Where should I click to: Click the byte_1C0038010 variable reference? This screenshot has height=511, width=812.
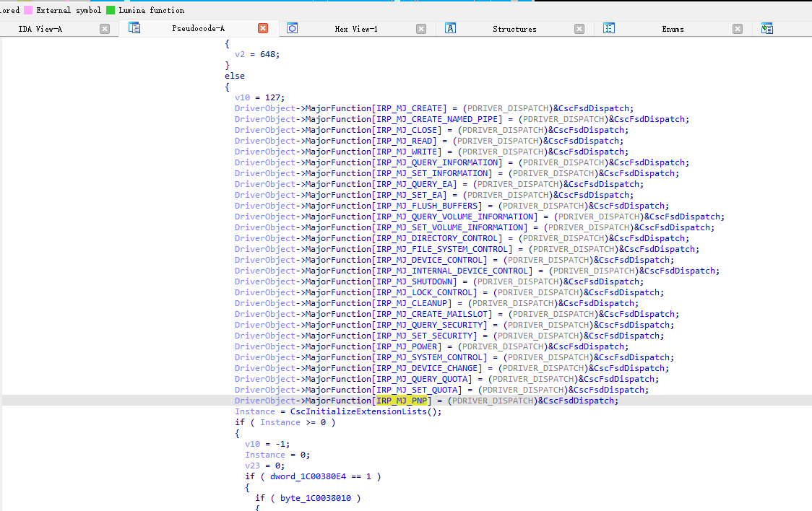click(x=317, y=498)
